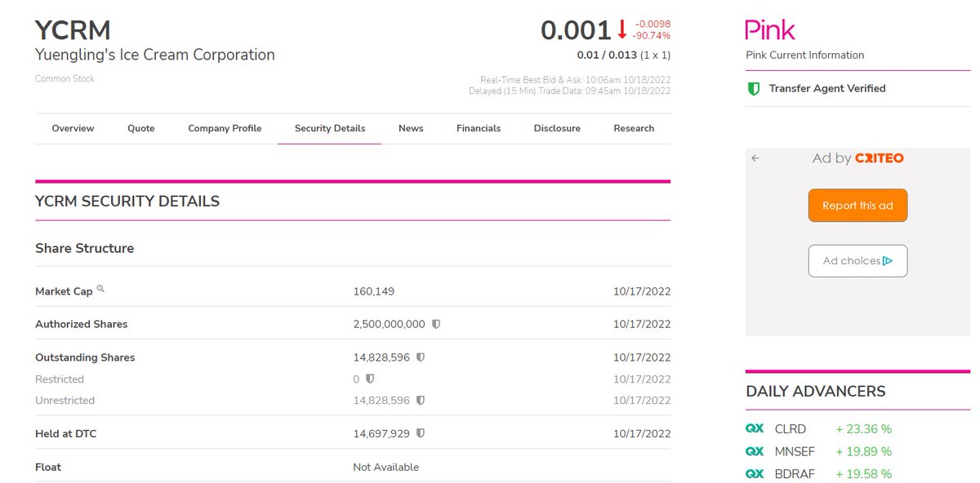
Task: Click the green Transfer Agent Verified shield icon
Action: point(754,88)
